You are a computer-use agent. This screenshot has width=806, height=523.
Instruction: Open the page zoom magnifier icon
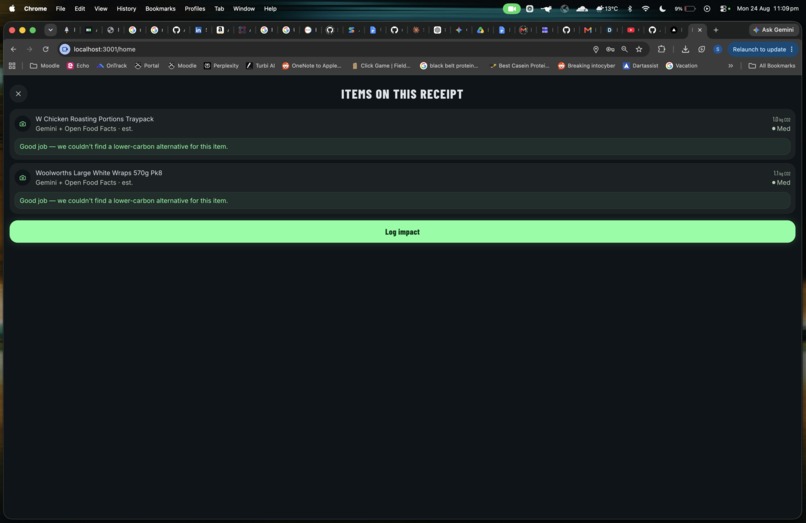625,49
